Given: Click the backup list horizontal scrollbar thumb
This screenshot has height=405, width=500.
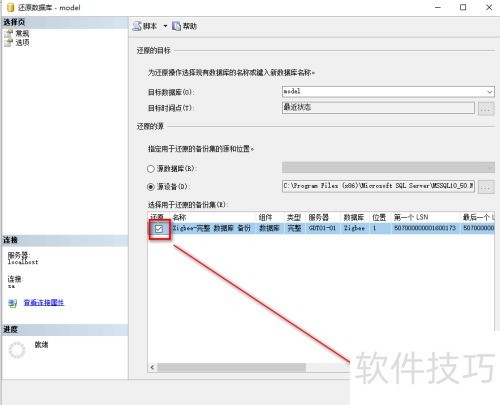Looking at the screenshot, I should tap(231, 367).
